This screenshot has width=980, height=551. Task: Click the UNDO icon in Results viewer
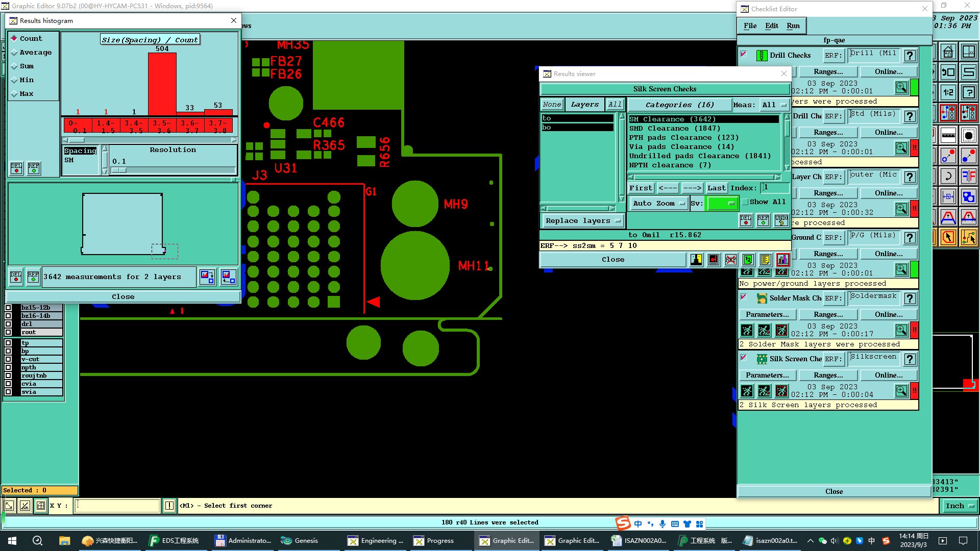click(781, 220)
